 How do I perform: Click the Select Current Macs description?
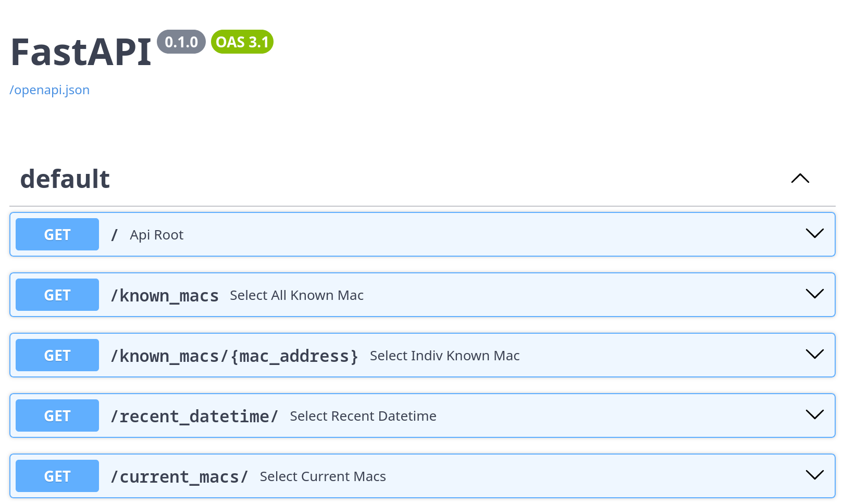point(323,476)
